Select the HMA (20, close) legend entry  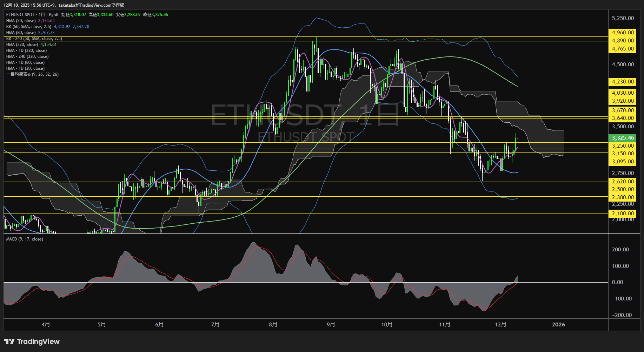[x=21, y=21]
